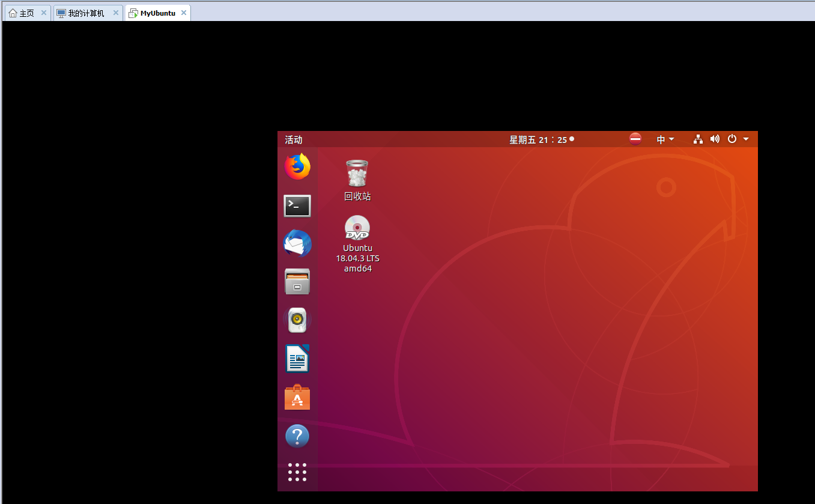Select the MyUbuntu tab
The width and height of the screenshot is (815, 504).
click(158, 13)
